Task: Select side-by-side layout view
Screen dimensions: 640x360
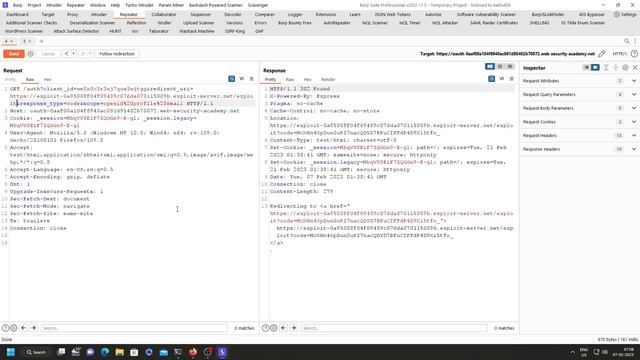Action: 490,67
